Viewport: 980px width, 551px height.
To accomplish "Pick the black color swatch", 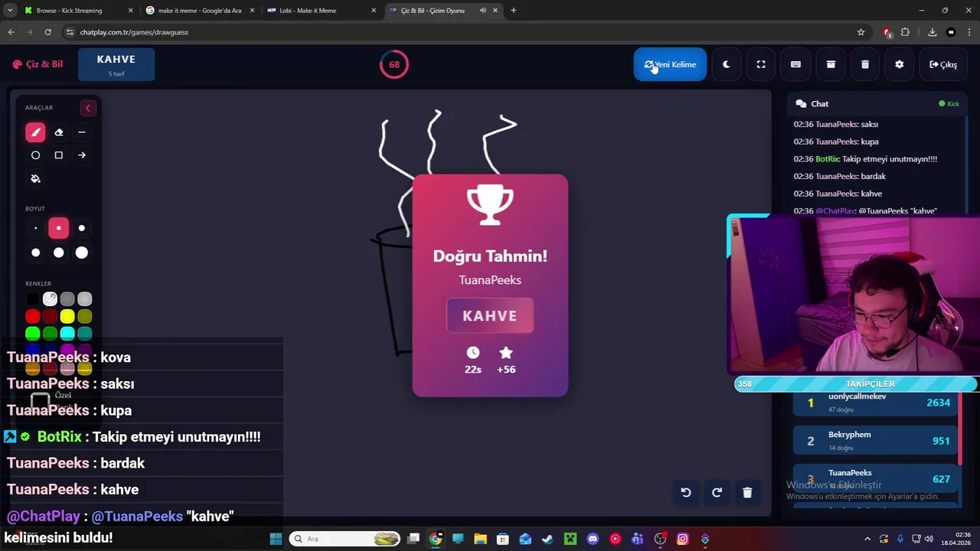I will pos(32,299).
